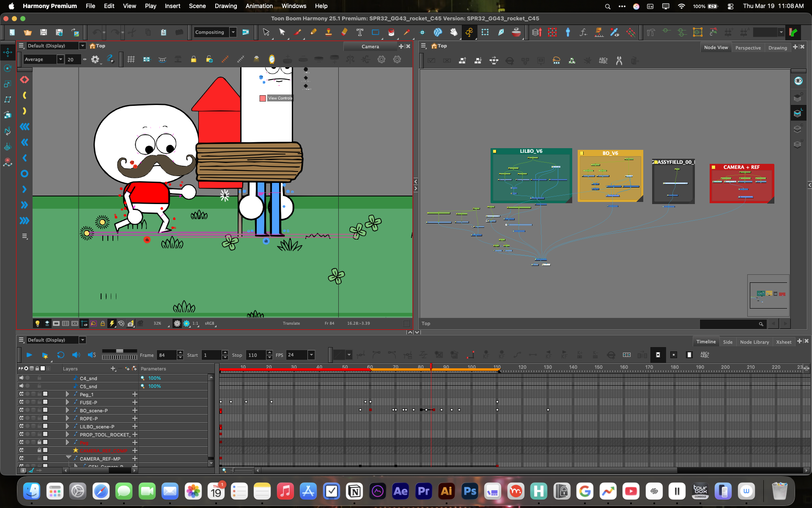Pick the Pencil tool
Viewport: 812px width, 508px height.
(313, 32)
